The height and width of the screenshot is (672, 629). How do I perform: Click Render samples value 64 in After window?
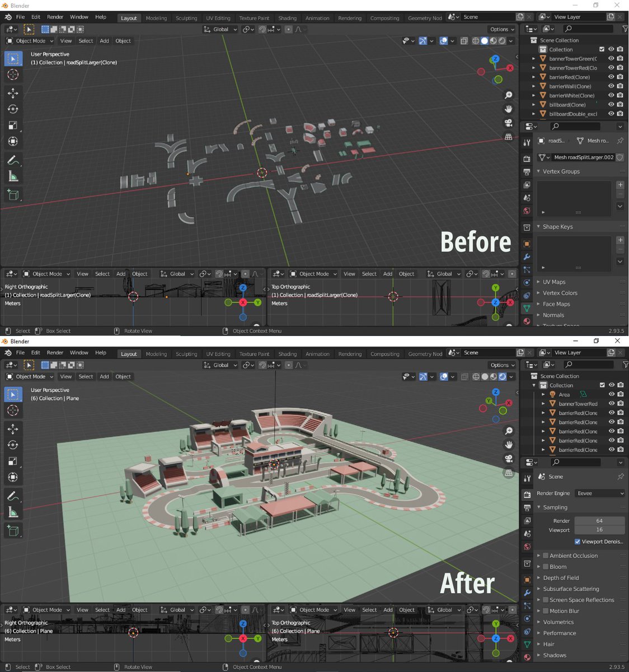click(599, 521)
